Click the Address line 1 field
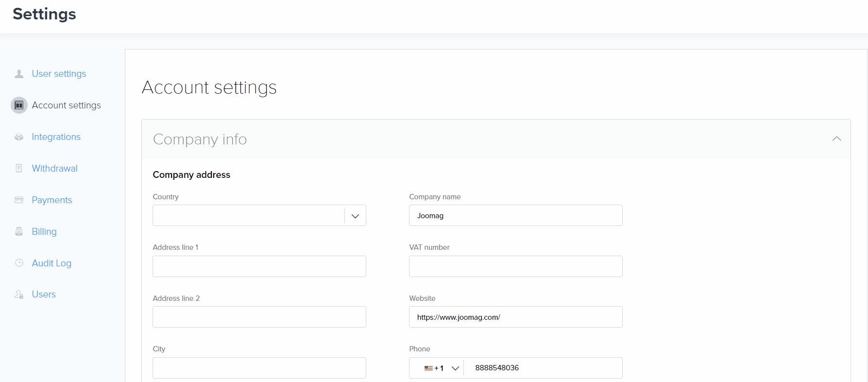This screenshot has height=382, width=868. point(259,266)
